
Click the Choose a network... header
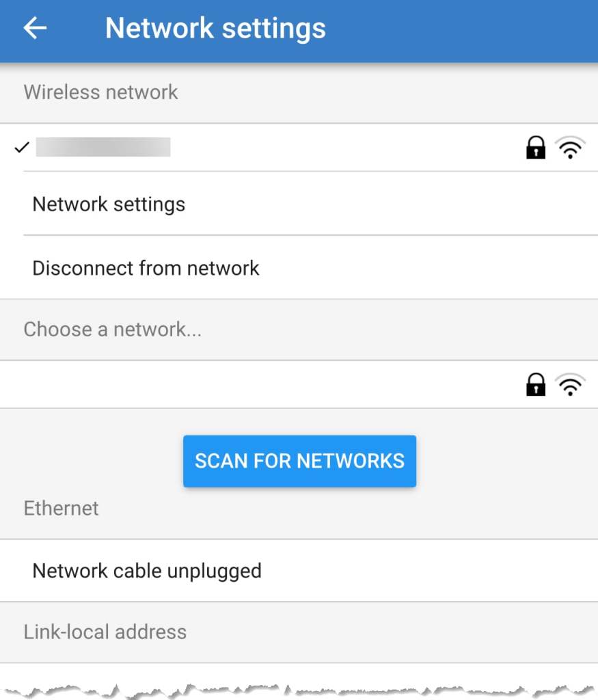[x=112, y=329]
